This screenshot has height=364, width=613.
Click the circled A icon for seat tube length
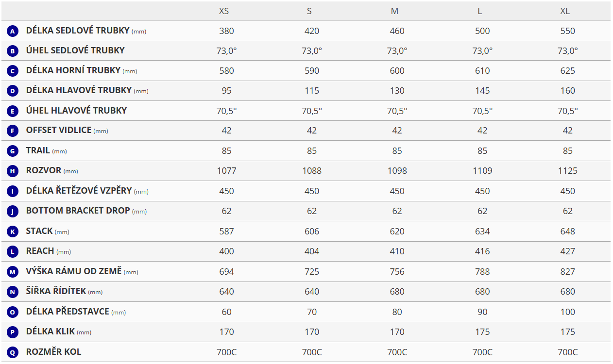coord(13,31)
